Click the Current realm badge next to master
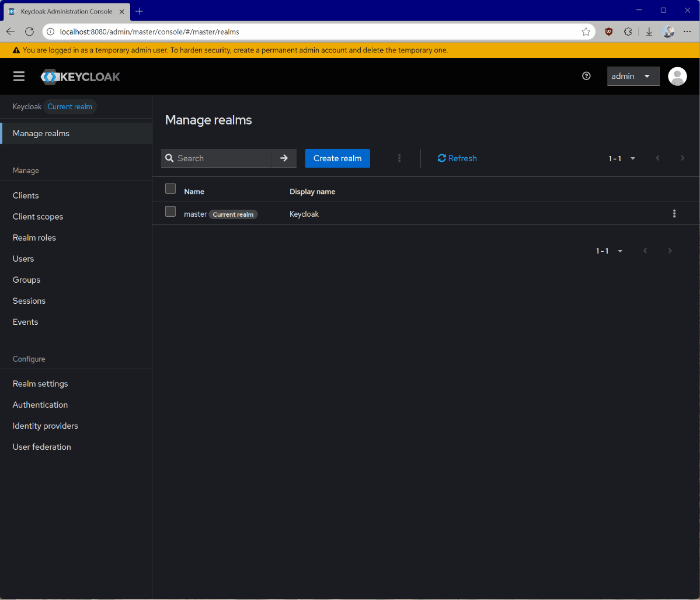The height and width of the screenshot is (600, 700). click(x=233, y=214)
